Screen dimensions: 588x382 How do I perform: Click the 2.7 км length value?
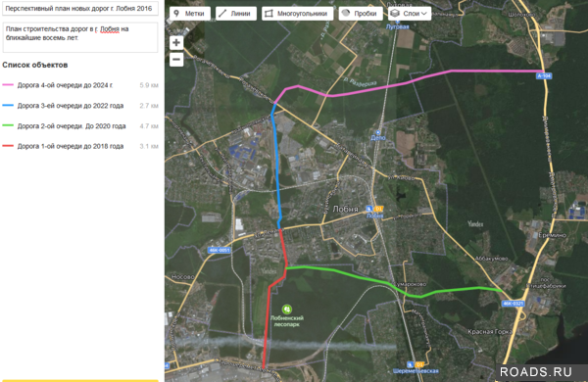[149, 106]
